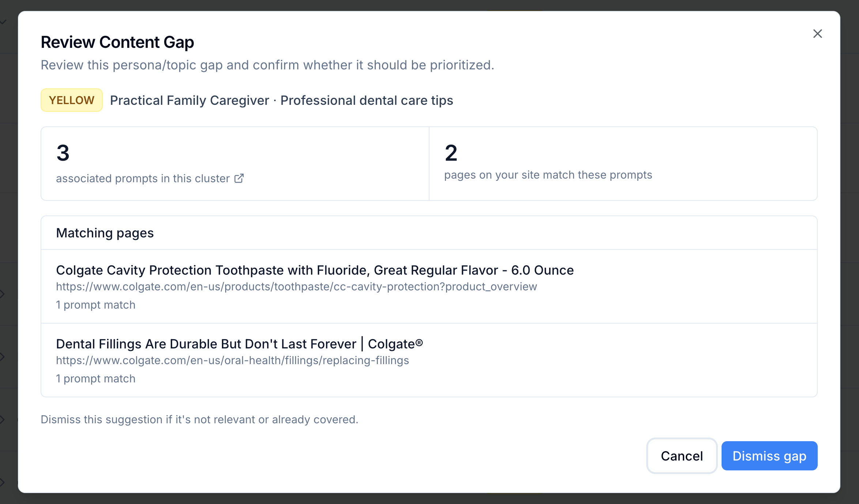Open the associated prompts in this cluster link
The width and height of the screenshot is (859, 504).
point(143,178)
